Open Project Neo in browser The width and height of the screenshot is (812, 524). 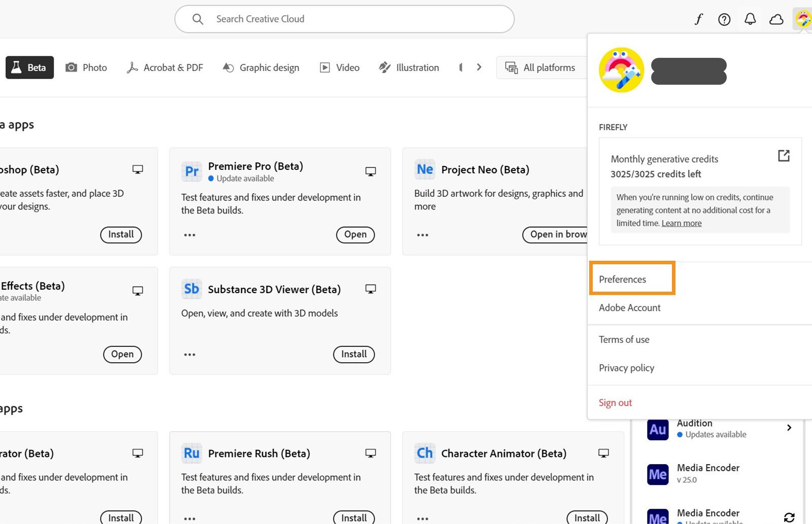555,235
